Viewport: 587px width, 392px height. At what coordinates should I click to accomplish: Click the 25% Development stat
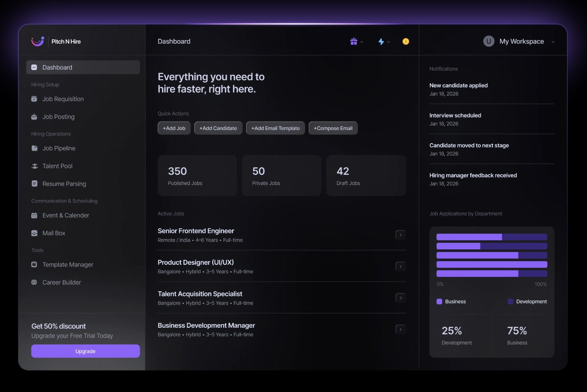457,336
